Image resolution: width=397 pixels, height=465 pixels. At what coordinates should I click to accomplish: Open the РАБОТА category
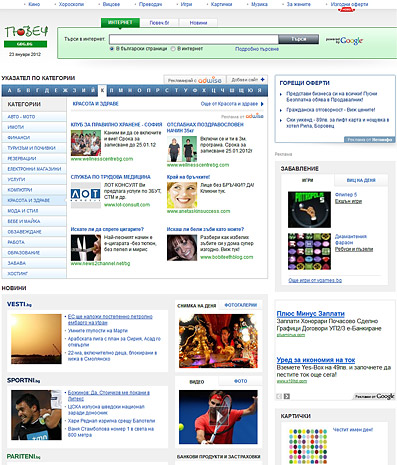[x=34, y=242]
